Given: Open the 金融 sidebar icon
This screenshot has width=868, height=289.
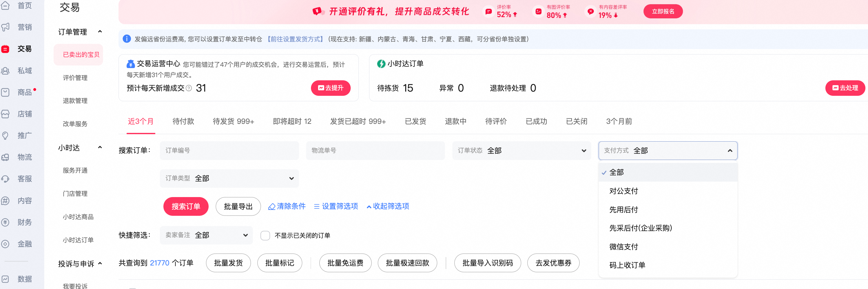Looking at the screenshot, I should click(5, 244).
